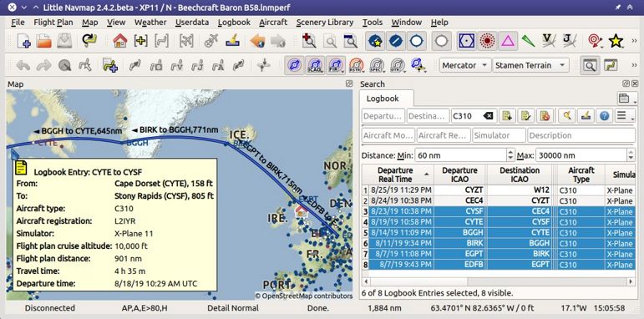Click the new flight plan icon
This screenshot has width=644, height=319.
click(23, 41)
